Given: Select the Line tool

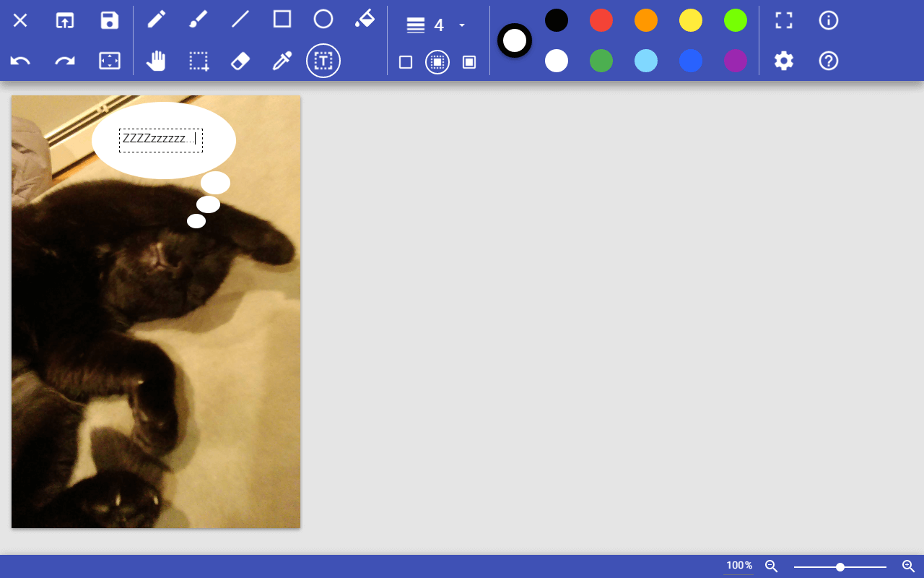Looking at the screenshot, I should pyautogui.click(x=240, y=20).
